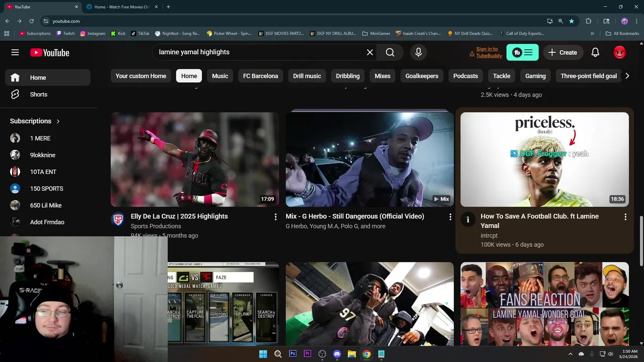This screenshot has width=644, height=362.
Task: Open Photoshop from the taskbar
Action: pyautogui.click(x=293, y=354)
